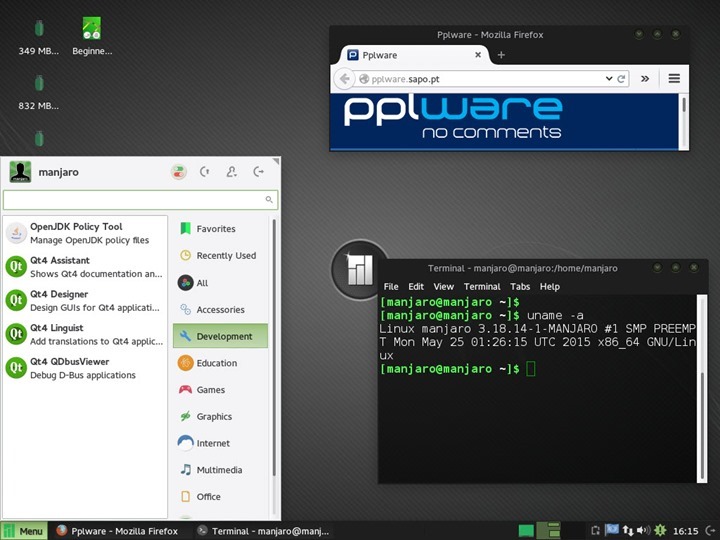Click the update notifier tray icon
This screenshot has width=720, height=540.
(660, 531)
